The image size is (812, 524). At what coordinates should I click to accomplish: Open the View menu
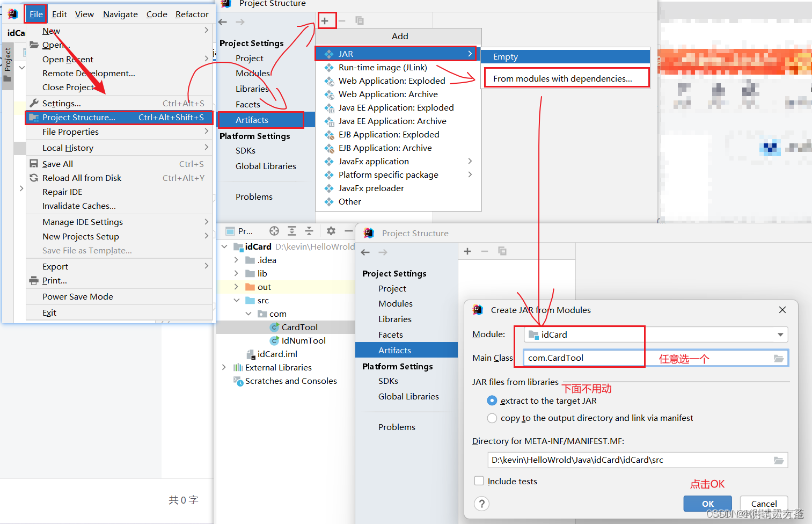(84, 14)
